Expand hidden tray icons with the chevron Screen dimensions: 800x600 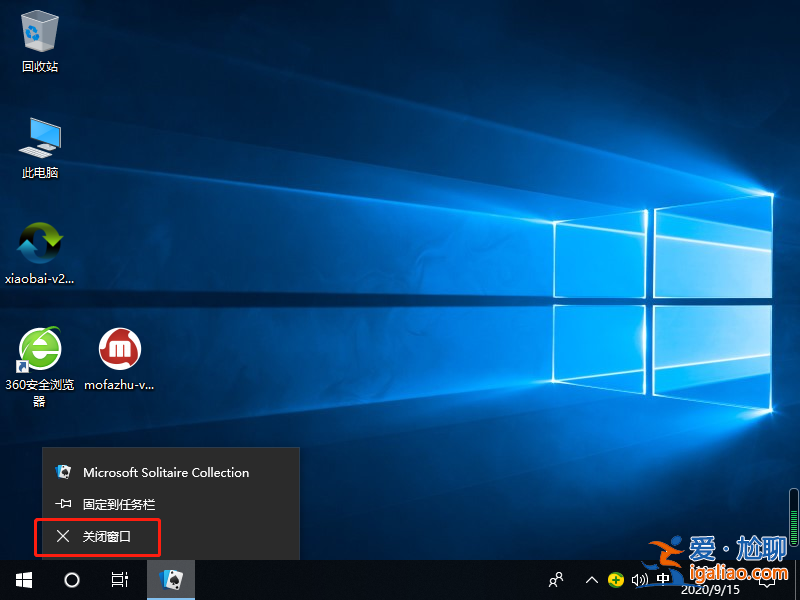592,580
